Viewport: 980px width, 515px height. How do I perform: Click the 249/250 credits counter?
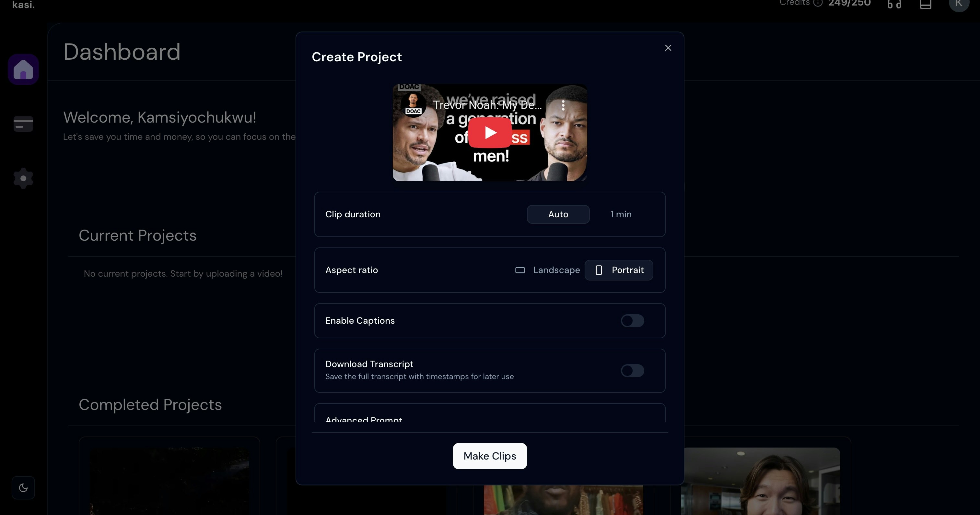point(849,4)
